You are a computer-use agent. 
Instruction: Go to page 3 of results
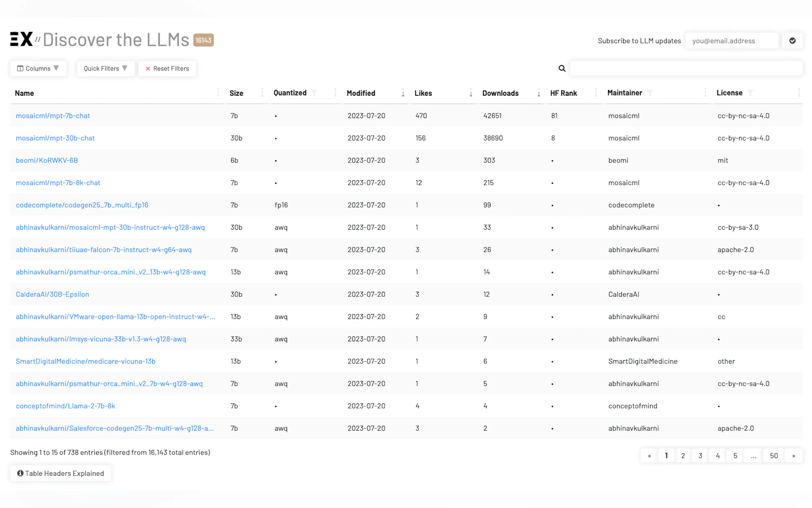[700, 456]
